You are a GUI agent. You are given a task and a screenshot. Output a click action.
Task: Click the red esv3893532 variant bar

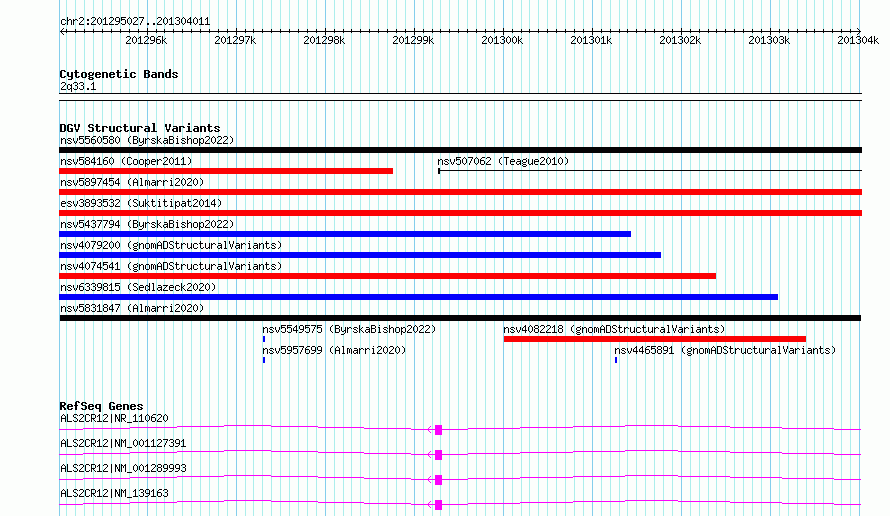click(x=460, y=213)
